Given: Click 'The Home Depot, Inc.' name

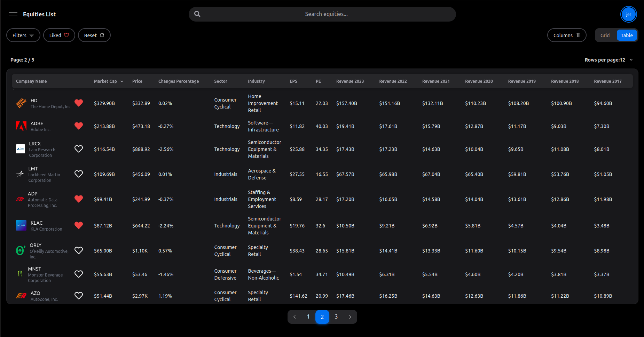Looking at the screenshot, I should pos(51,107).
